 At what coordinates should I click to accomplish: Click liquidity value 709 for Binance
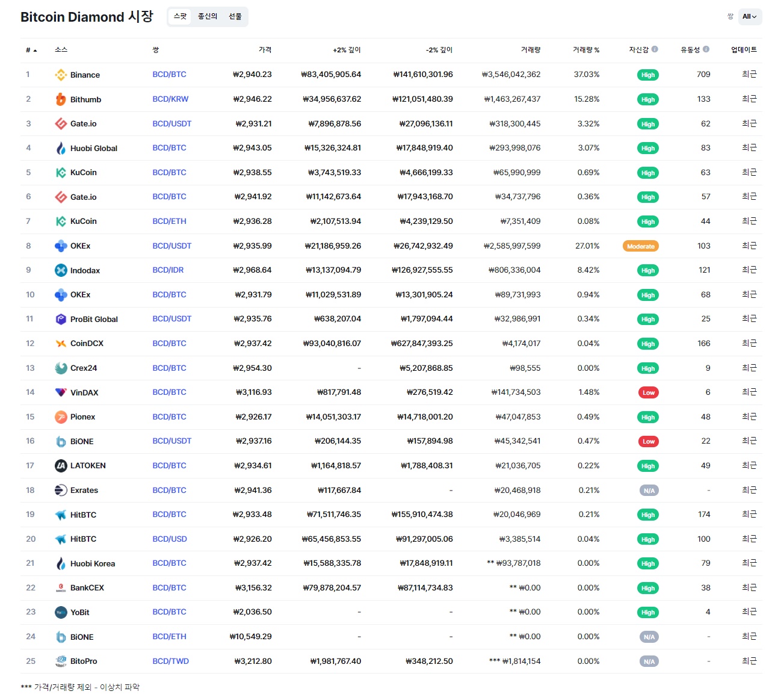(703, 75)
